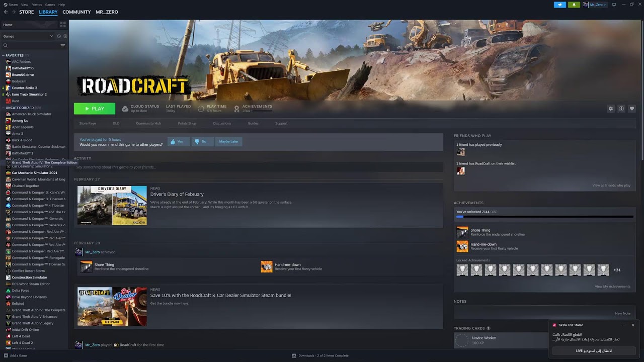Switch to Big Picture mode icon
This screenshot has width=644, height=362.
614,5
